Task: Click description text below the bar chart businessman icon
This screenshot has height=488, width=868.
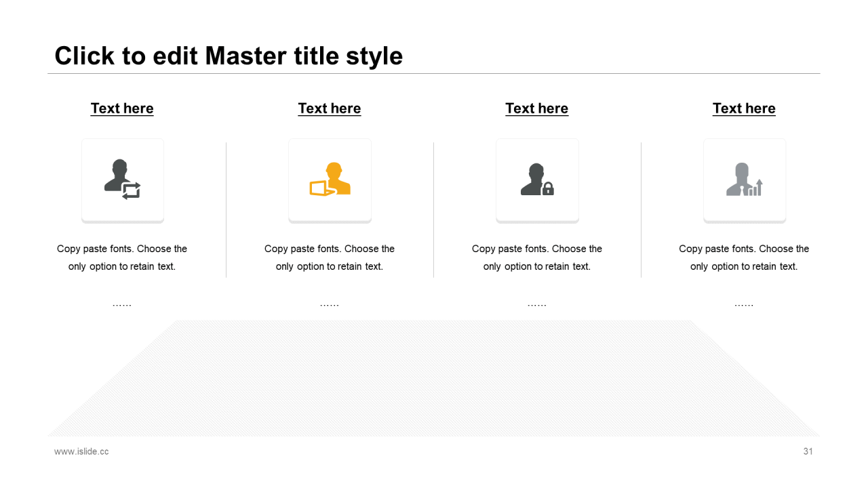Action: point(744,258)
